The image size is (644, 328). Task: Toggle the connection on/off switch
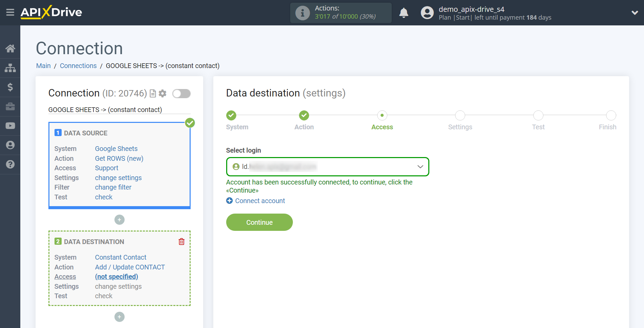coord(181,93)
